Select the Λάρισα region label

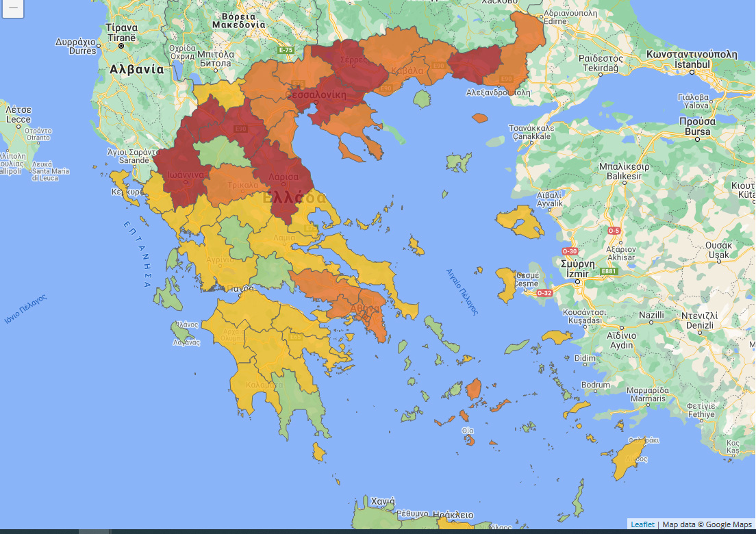[x=283, y=177]
